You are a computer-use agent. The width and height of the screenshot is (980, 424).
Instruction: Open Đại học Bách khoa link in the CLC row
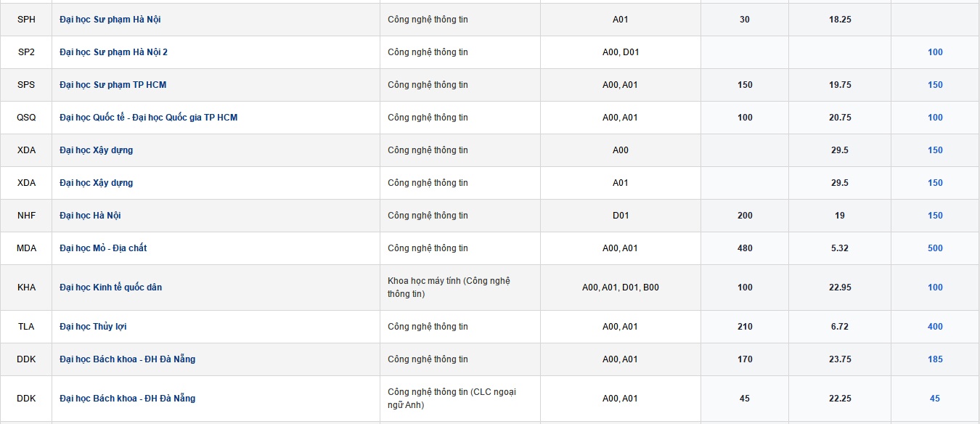[x=127, y=399]
